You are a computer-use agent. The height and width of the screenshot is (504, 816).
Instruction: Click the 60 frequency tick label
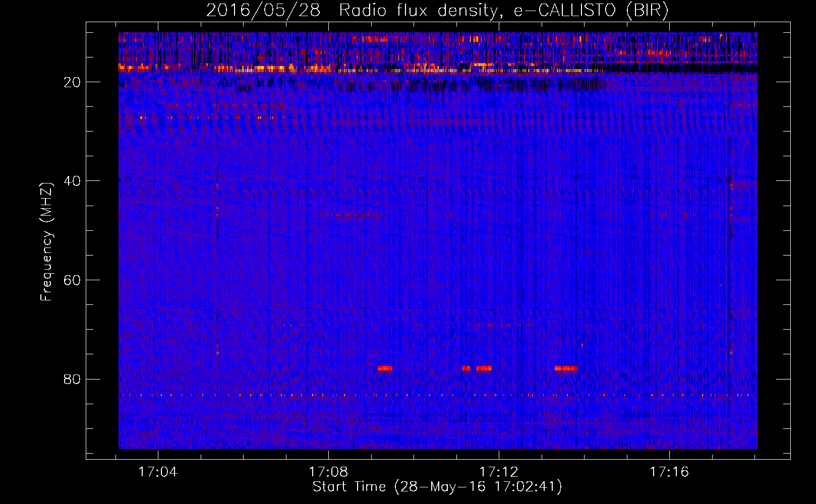[73, 280]
